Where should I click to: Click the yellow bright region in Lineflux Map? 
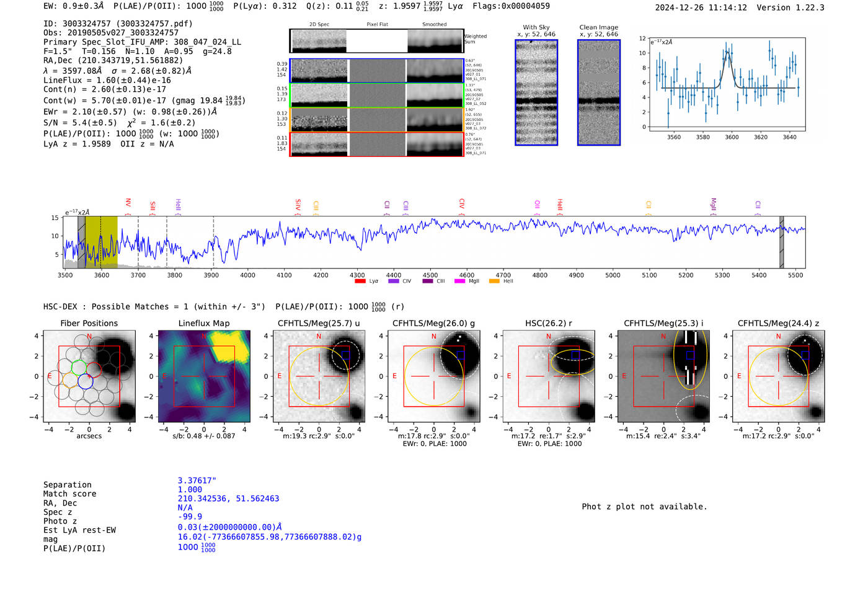tap(228, 347)
